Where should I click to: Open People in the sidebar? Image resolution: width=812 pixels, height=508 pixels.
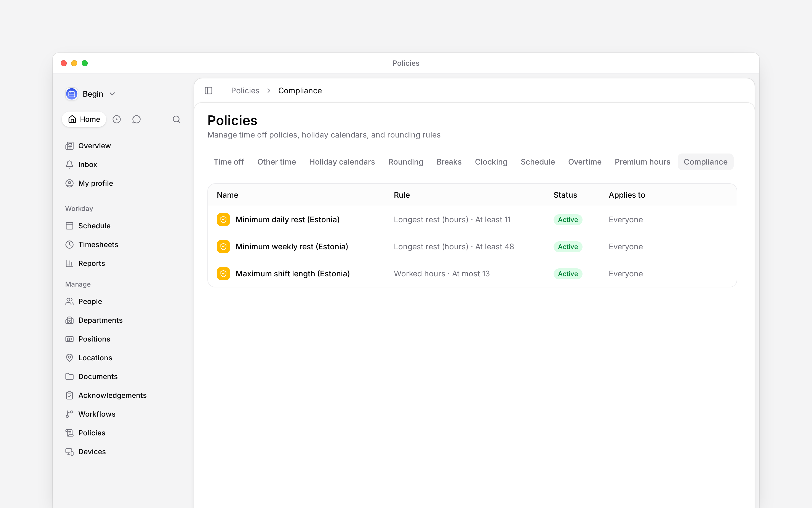[x=90, y=302]
